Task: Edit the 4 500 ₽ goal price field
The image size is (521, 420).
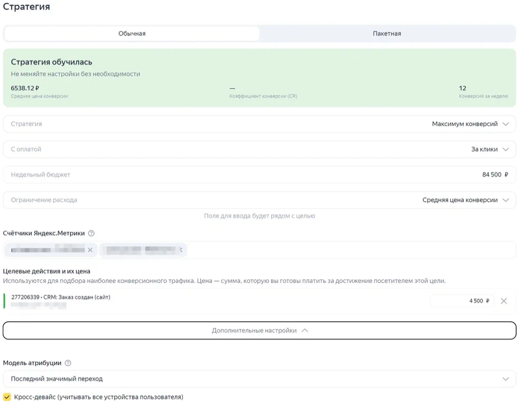Action: click(462, 301)
